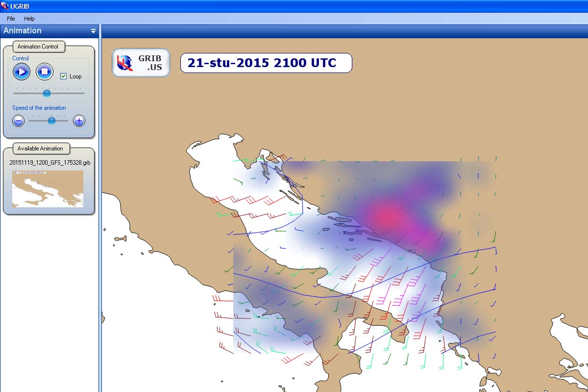Viewport: 588px width, 392px height.
Task: Click the Animation panel header title
Action: coord(23,30)
